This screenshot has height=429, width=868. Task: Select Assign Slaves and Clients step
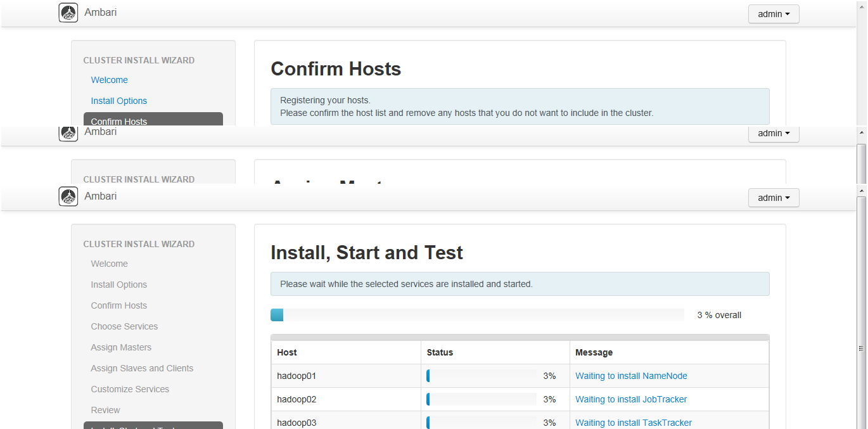click(142, 368)
